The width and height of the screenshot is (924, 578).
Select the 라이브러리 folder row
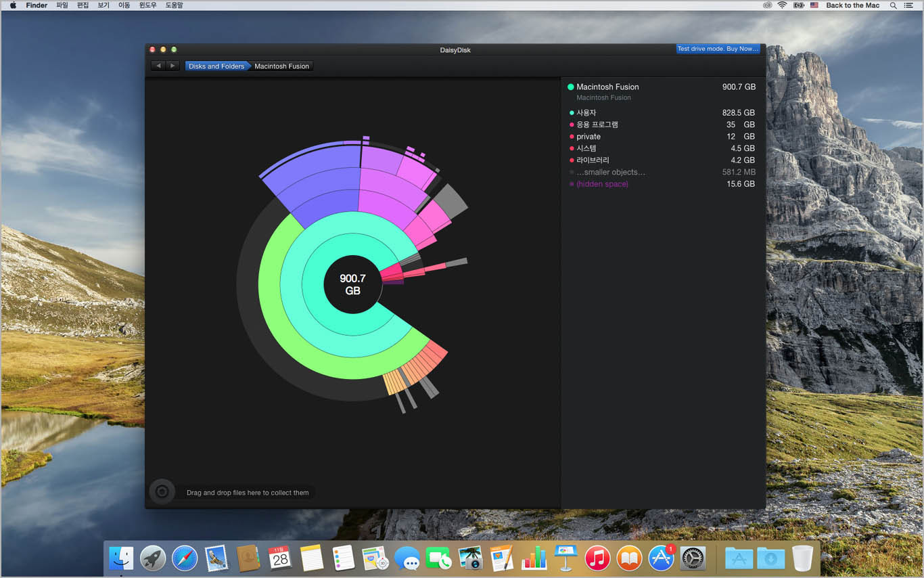662,160
